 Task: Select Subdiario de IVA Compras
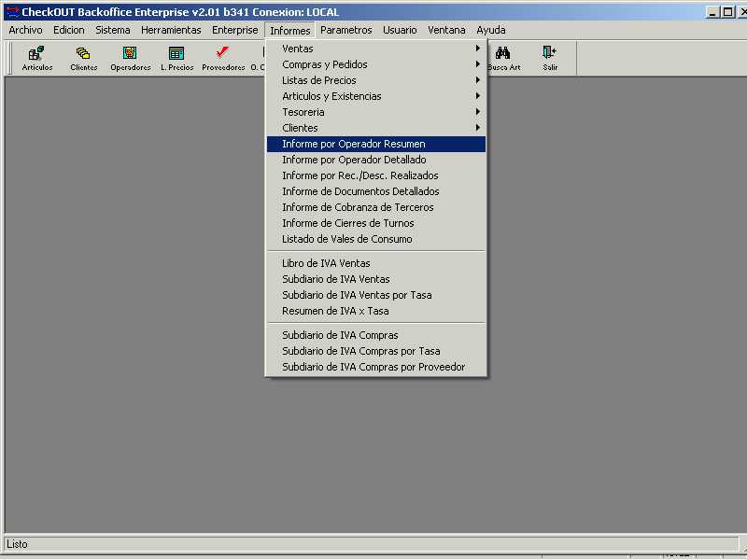coord(376,335)
